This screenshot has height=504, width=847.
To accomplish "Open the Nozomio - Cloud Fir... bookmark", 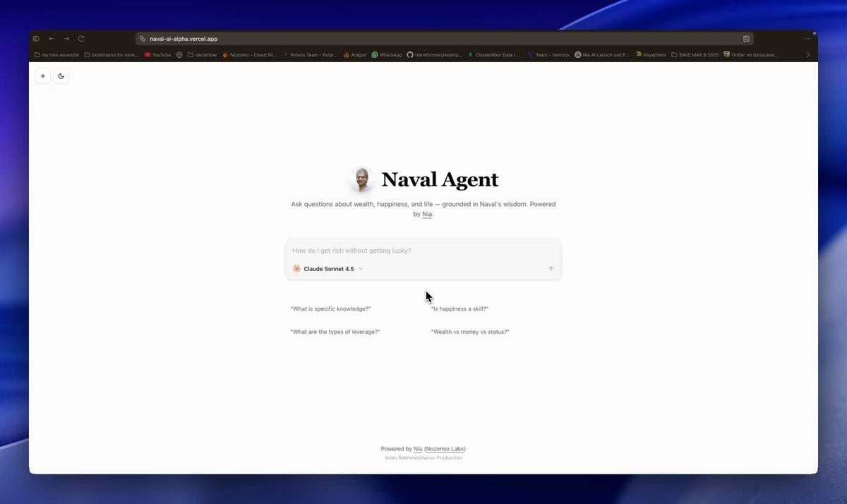I will (249, 54).
